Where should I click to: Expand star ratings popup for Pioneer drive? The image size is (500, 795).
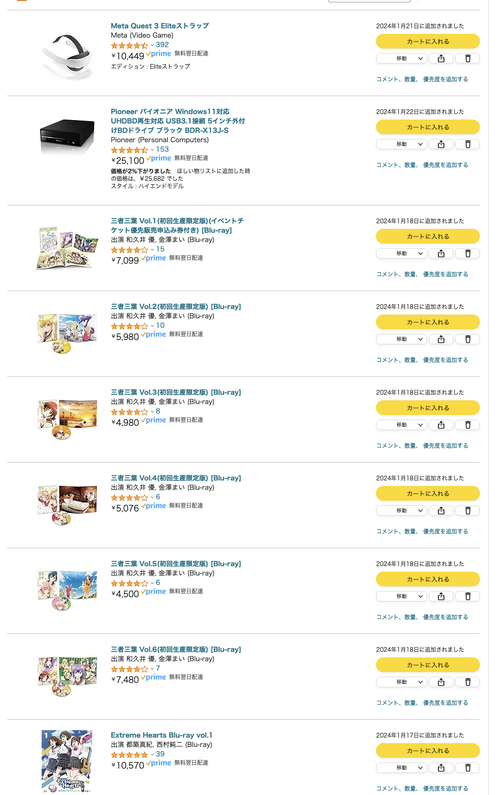click(x=152, y=150)
